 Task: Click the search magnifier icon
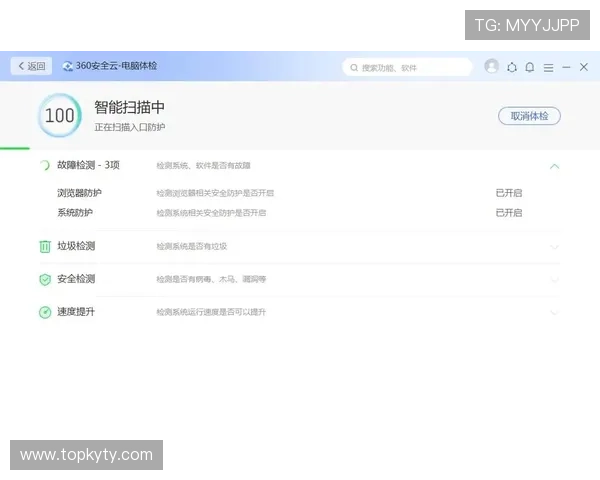coord(354,68)
